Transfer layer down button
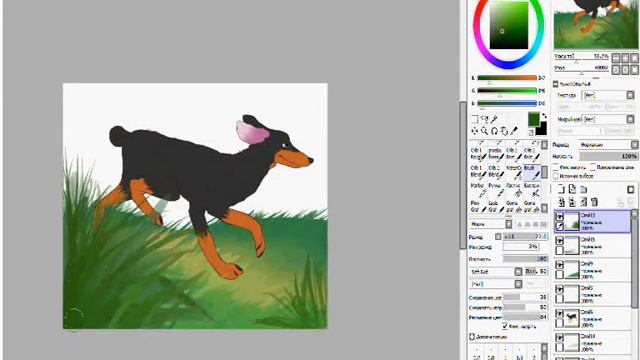 561,202
